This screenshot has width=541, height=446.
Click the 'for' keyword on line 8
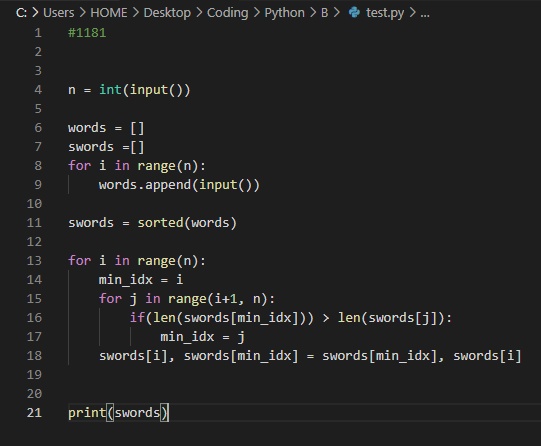[79, 166]
